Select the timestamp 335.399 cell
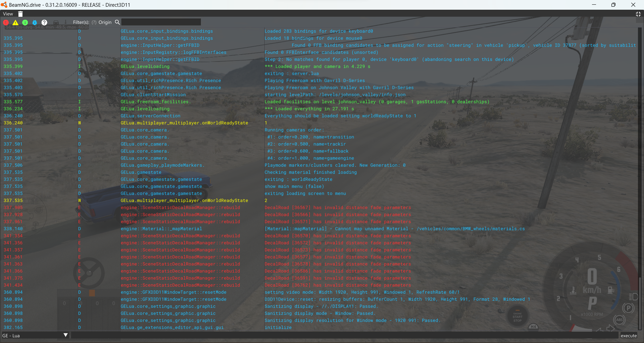 click(x=13, y=66)
